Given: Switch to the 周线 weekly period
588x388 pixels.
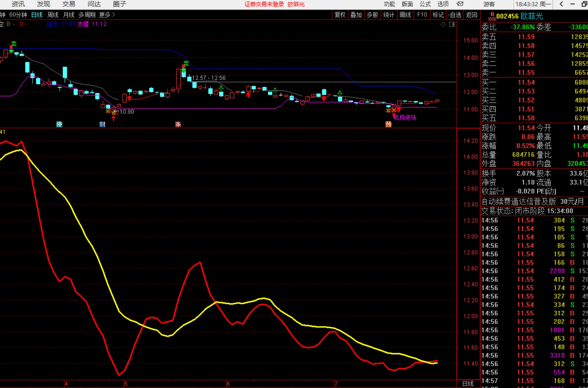Looking at the screenshot, I should point(53,15).
